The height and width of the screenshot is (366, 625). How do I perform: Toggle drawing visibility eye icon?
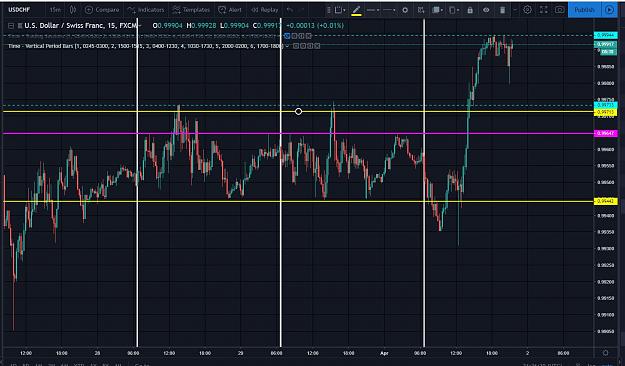pos(486,10)
